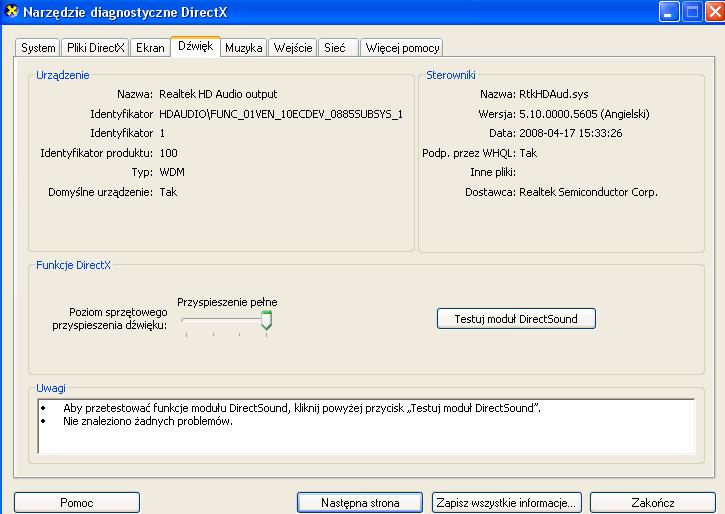
Task: Click the Testuj moduł DirectSound button
Action: (x=516, y=319)
